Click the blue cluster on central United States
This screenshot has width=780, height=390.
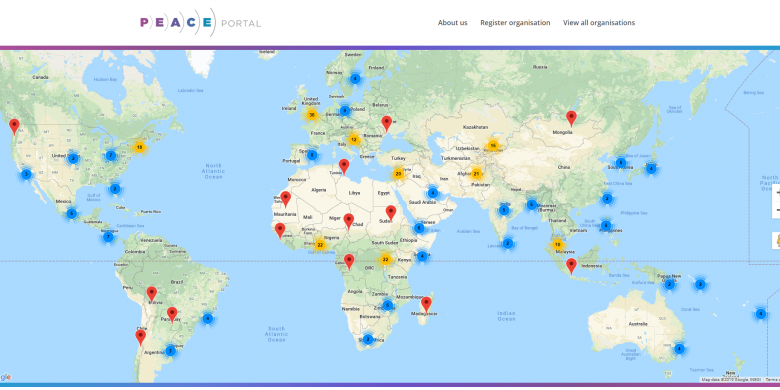point(73,159)
